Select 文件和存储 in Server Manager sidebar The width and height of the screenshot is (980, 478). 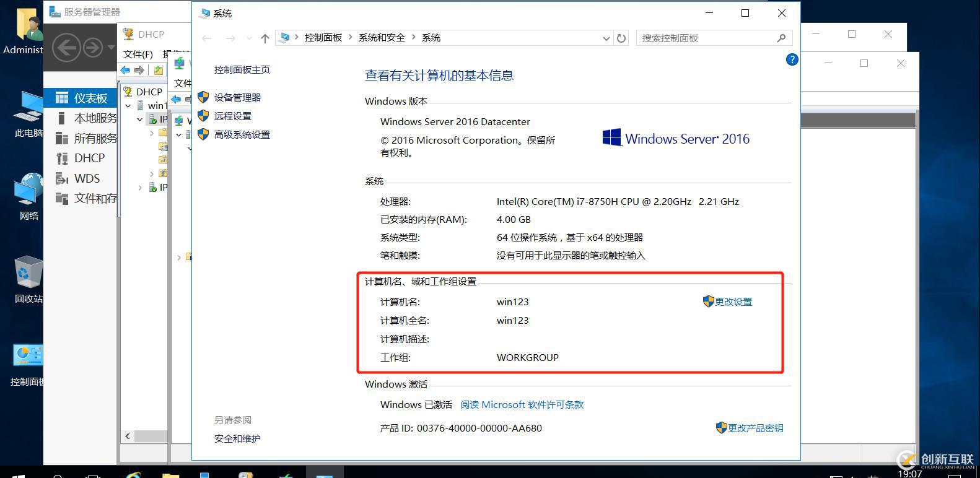81,198
